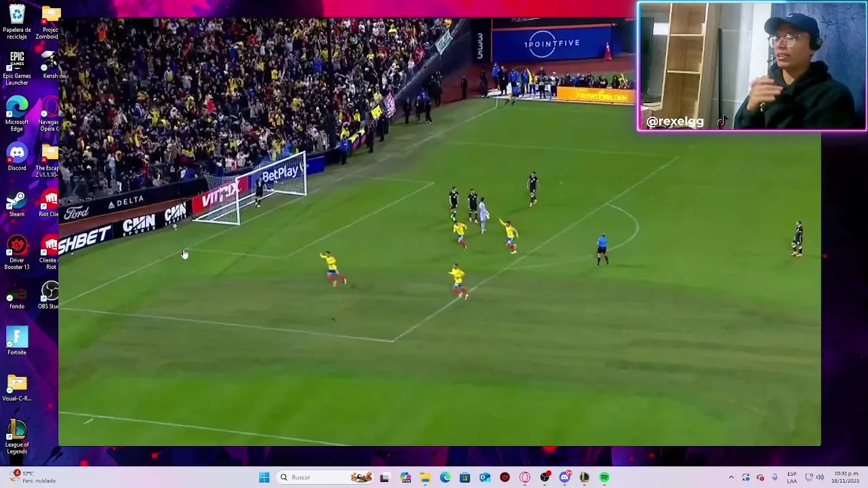Open the Windows Start menu
Viewport: 868px width, 488px height.
pos(264,477)
